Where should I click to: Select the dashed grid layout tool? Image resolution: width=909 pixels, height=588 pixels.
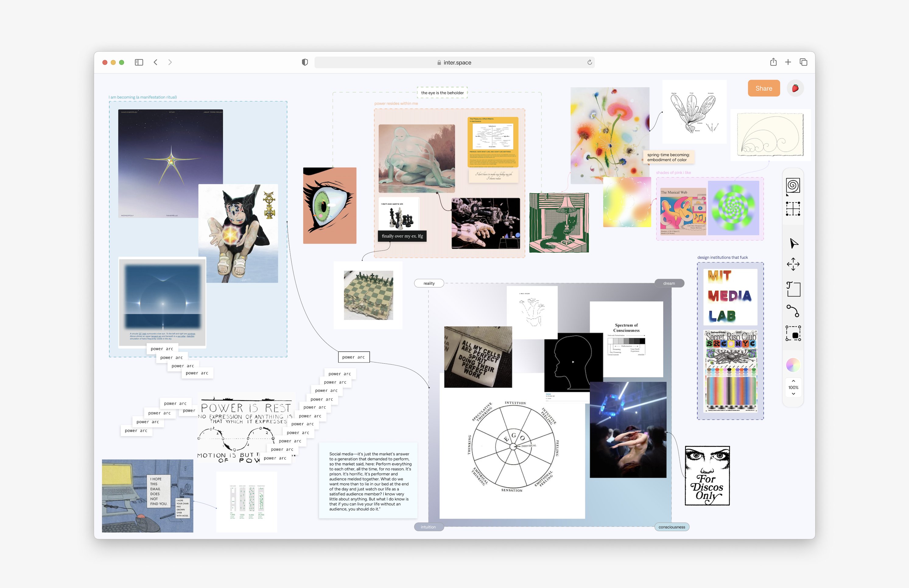(x=793, y=209)
